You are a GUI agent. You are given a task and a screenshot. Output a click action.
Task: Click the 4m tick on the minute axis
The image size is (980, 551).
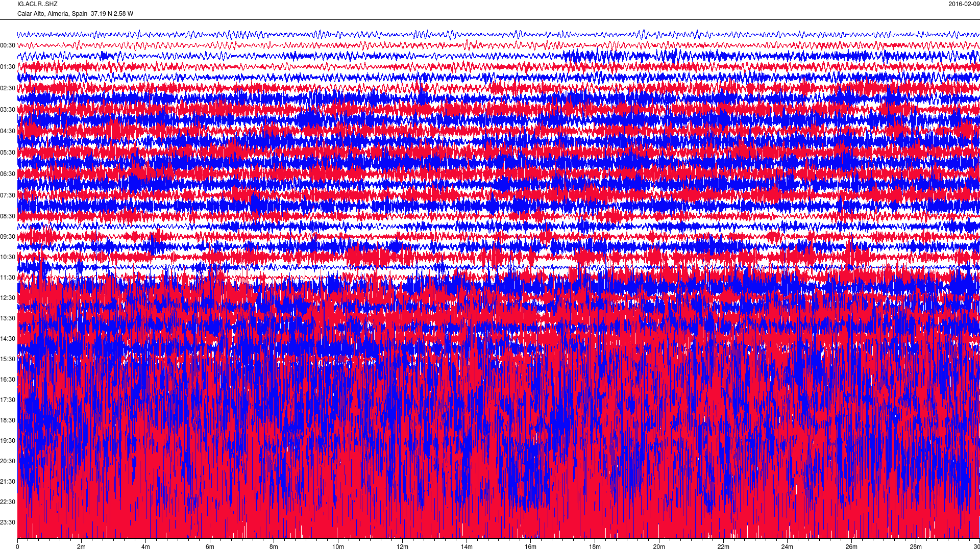[145, 547]
